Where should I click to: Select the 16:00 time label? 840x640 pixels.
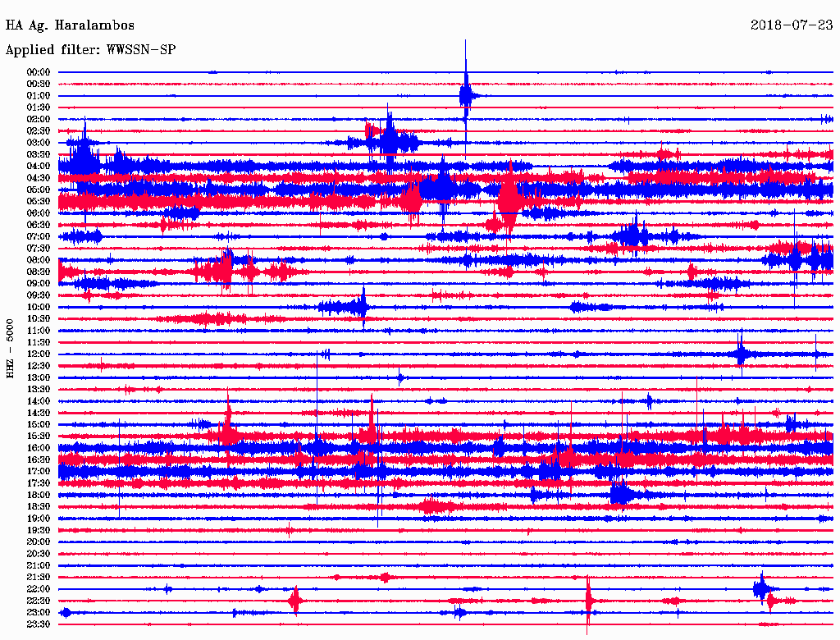(x=39, y=448)
